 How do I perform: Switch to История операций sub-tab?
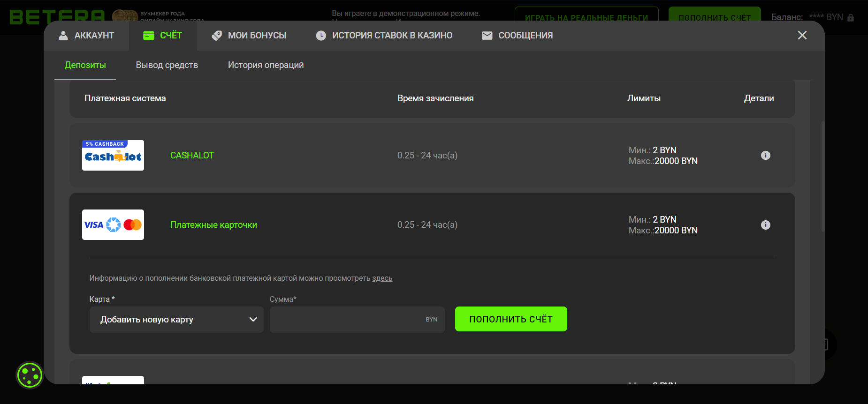pos(266,65)
